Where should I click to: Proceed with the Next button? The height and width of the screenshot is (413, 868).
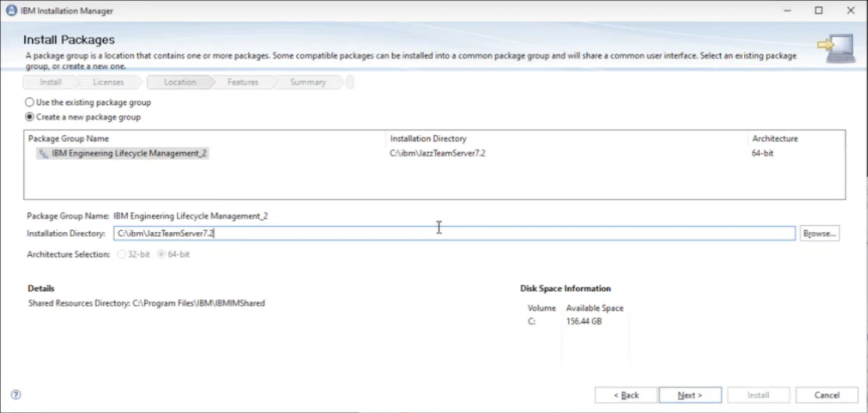pos(690,395)
